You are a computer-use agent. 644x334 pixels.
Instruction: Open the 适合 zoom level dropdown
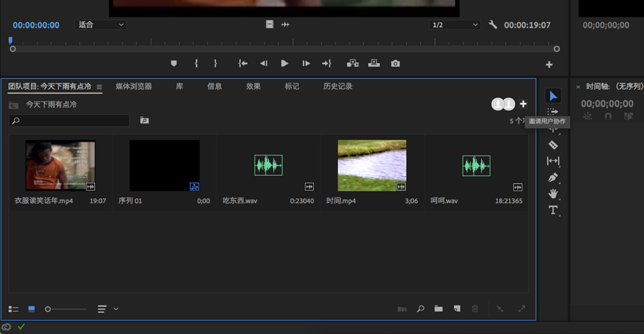point(101,25)
